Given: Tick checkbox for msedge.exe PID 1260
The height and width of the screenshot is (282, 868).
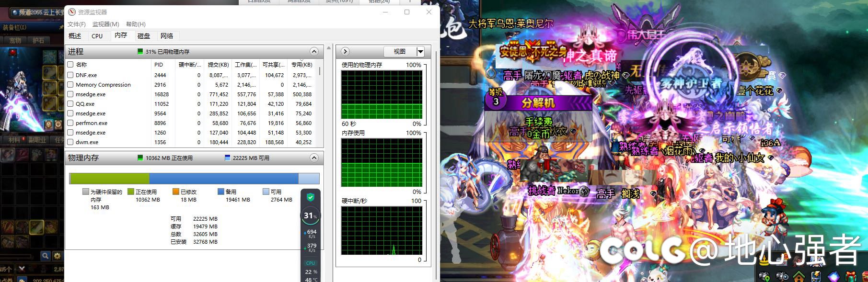Looking at the screenshot, I should pos(70,133).
